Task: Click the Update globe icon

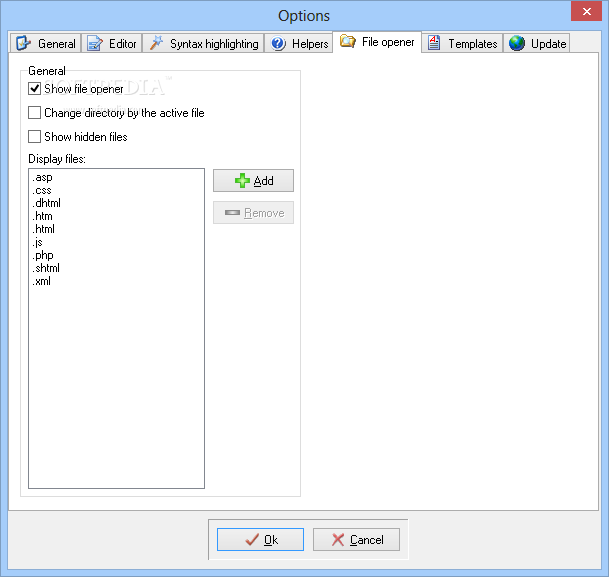Action: [517, 43]
